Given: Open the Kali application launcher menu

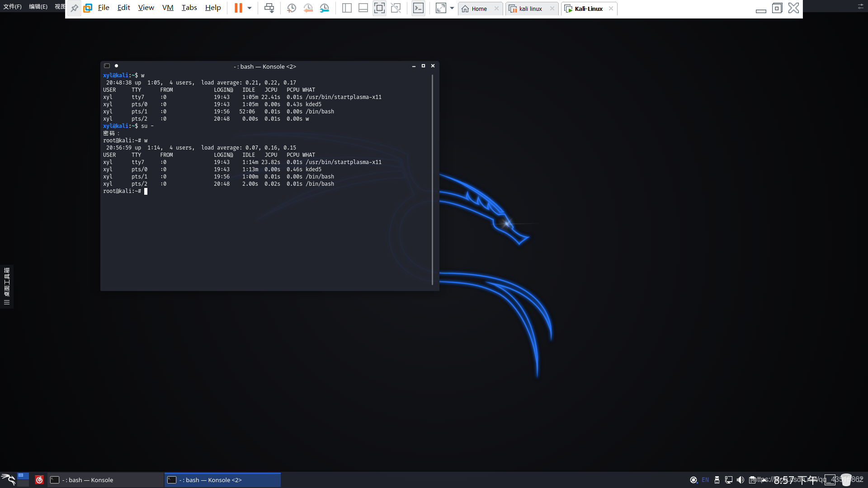Looking at the screenshot, I should [x=8, y=479].
